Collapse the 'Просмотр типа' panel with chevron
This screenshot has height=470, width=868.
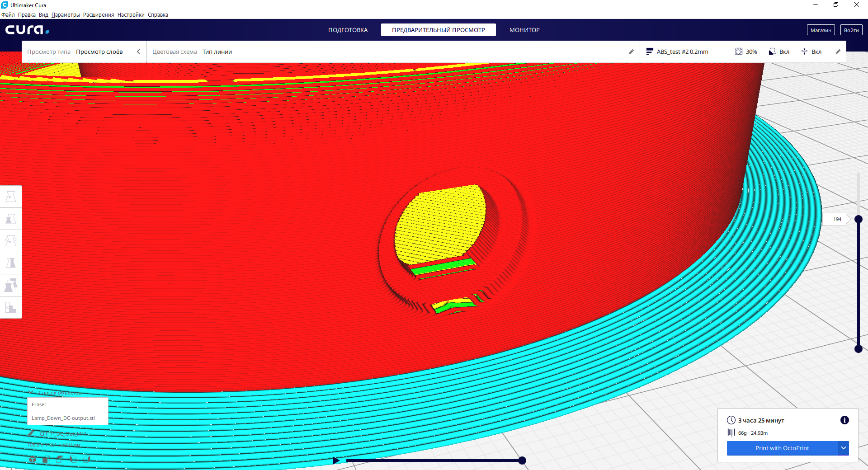tap(138, 52)
